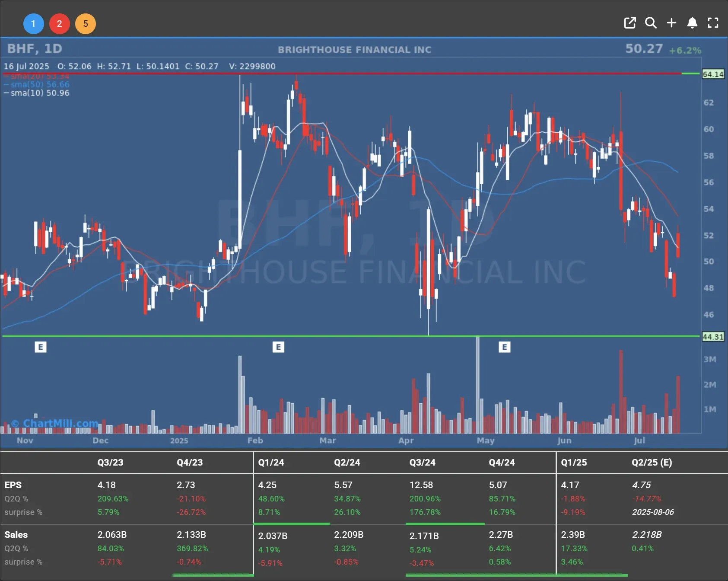728x581 pixels.
Task: Click the EPS surprise value 176.78%
Action: tap(425, 512)
